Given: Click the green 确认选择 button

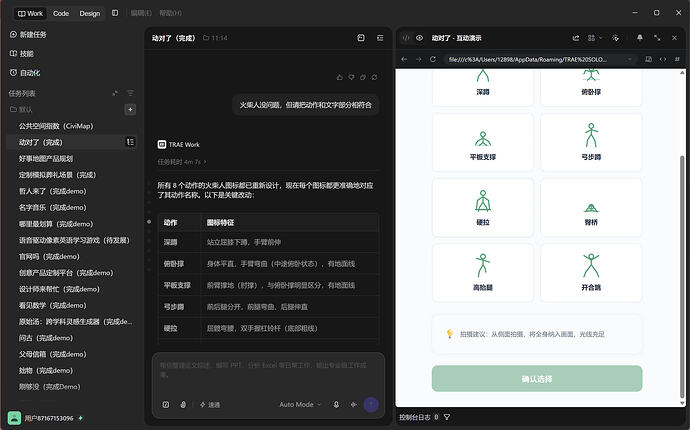Looking at the screenshot, I should [x=537, y=379].
